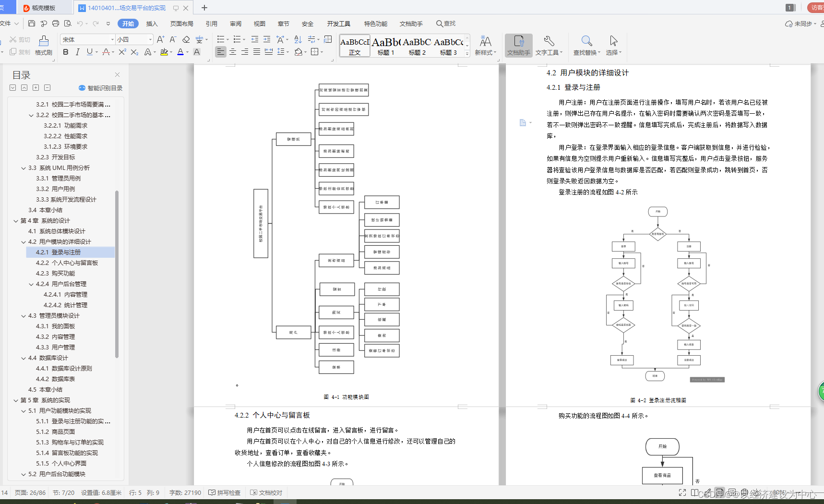Screen dimensions: 824x504
Task: Toggle bold formatting
Action: point(66,52)
